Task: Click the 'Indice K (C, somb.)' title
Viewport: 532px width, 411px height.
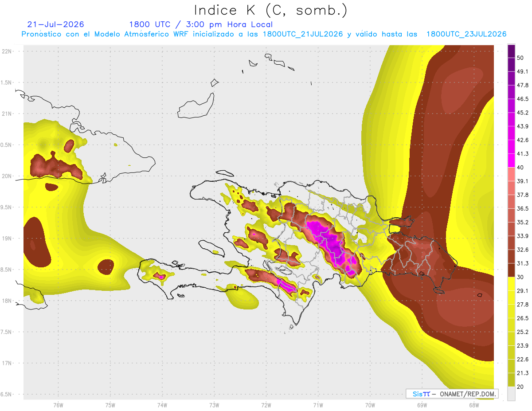Action: pyautogui.click(x=271, y=10)
